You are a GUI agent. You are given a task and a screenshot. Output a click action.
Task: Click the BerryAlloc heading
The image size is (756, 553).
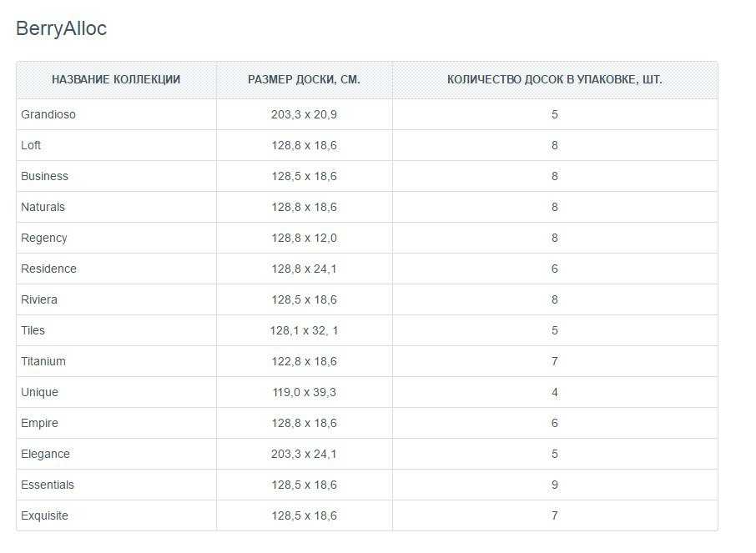click(61, 28)
